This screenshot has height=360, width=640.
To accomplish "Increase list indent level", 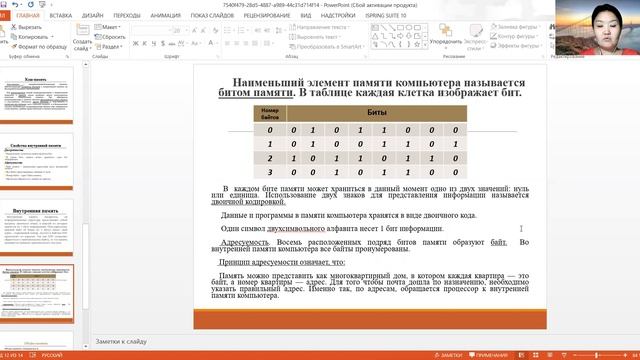I will pyautogui.click(x=267, y=31).
